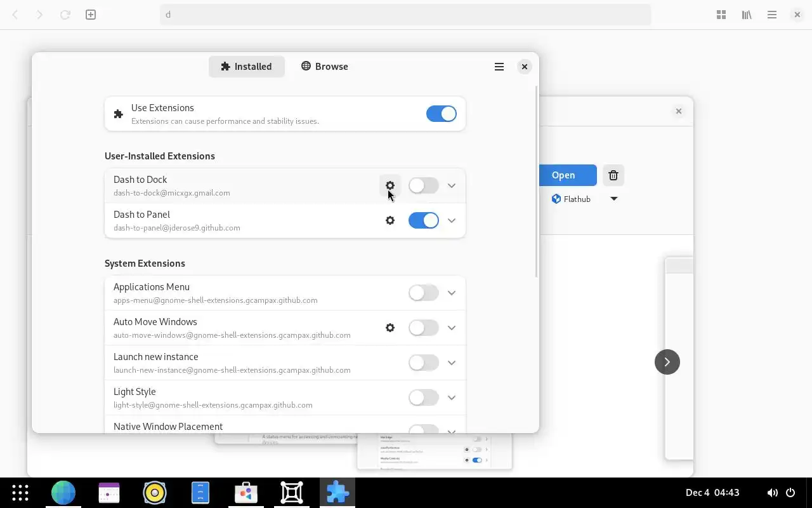Open Dash to Panel settings gear
The width and height of the screenshot is (812, 508).
(390, 220)
